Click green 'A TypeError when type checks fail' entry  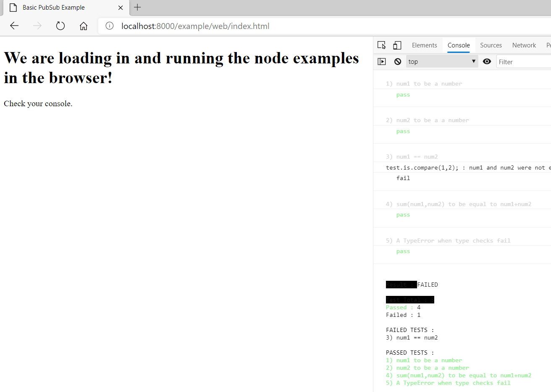click(448, 383)
